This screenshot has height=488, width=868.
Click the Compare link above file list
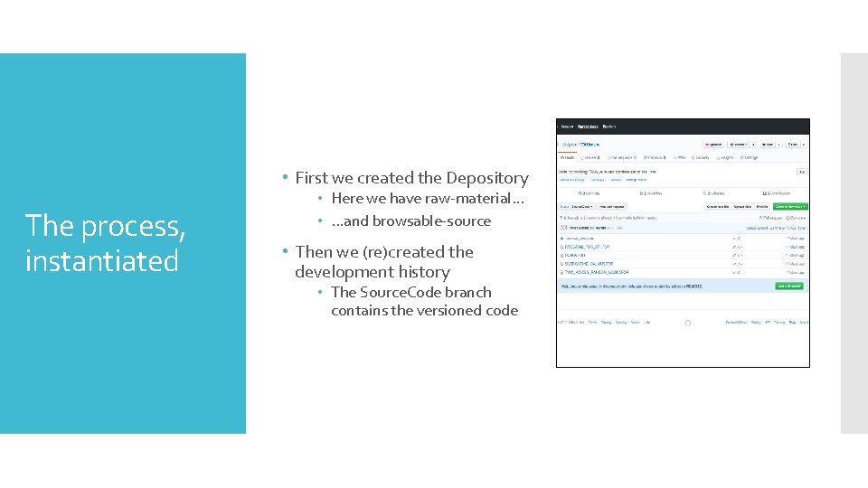[796, 218]
